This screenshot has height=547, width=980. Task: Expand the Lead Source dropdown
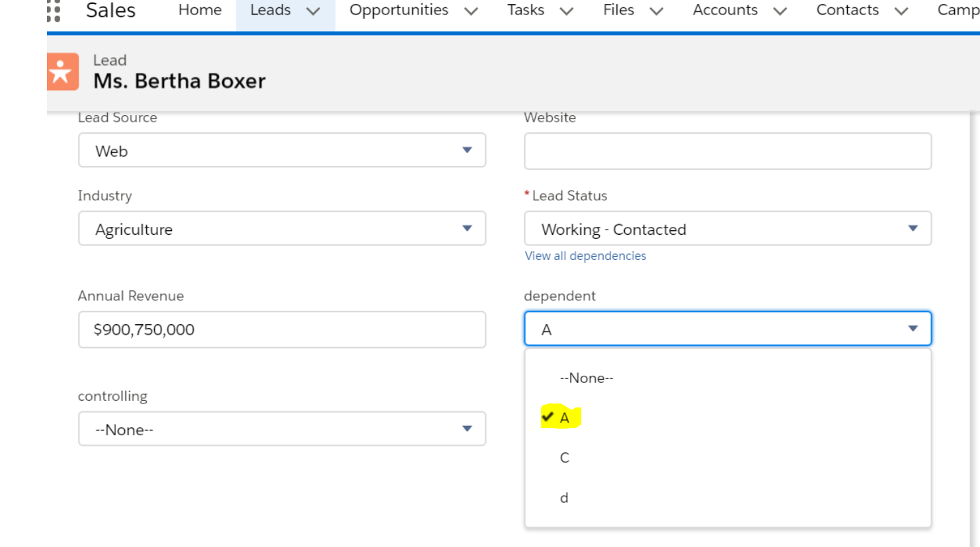(282, 151)
